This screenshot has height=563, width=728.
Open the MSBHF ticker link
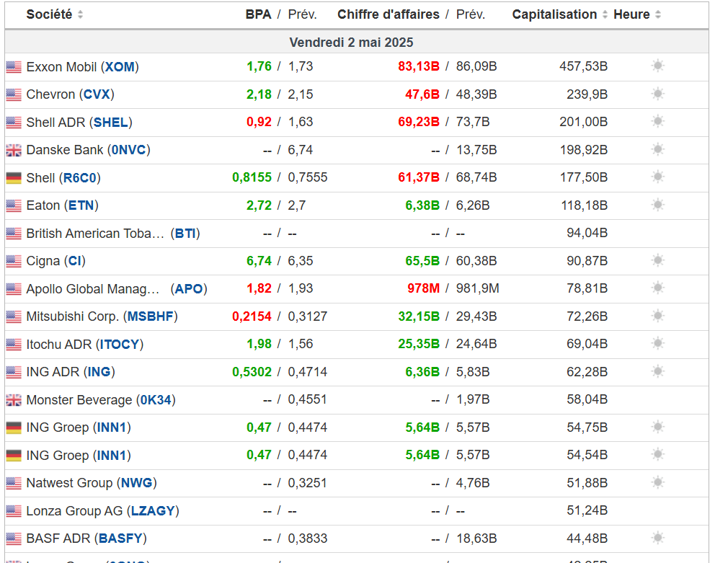click(x=151, y=316)
